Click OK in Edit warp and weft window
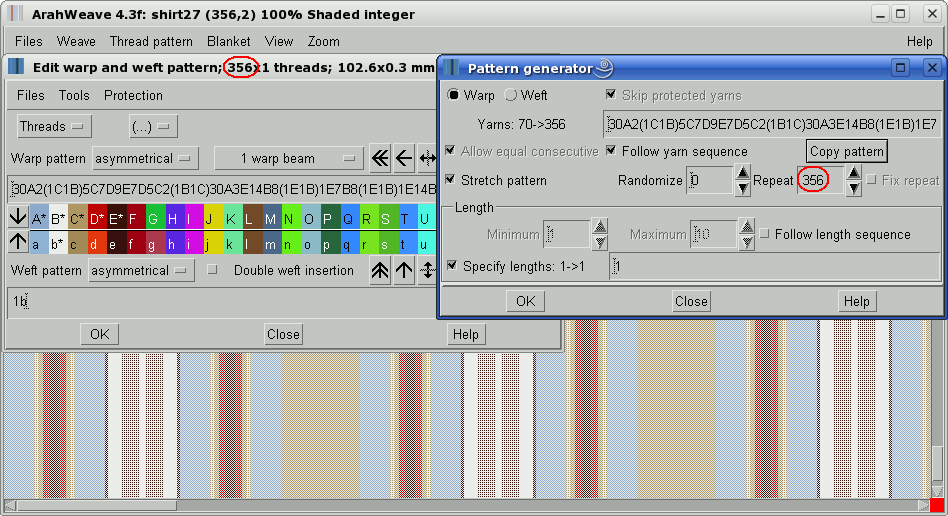The image size is (948, 516). tap(100, 335)
